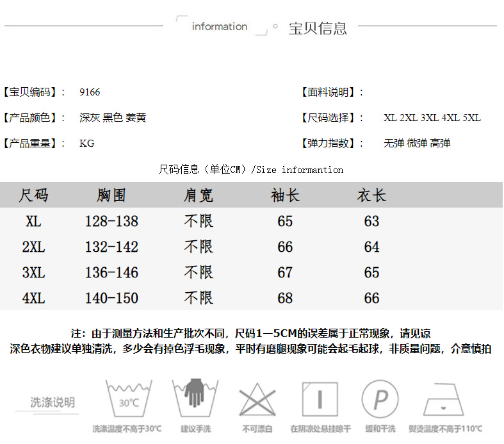The height and width of the screenshot is (444, 504).
Task: Click the 胸围 column header
Action: point(111,195)
